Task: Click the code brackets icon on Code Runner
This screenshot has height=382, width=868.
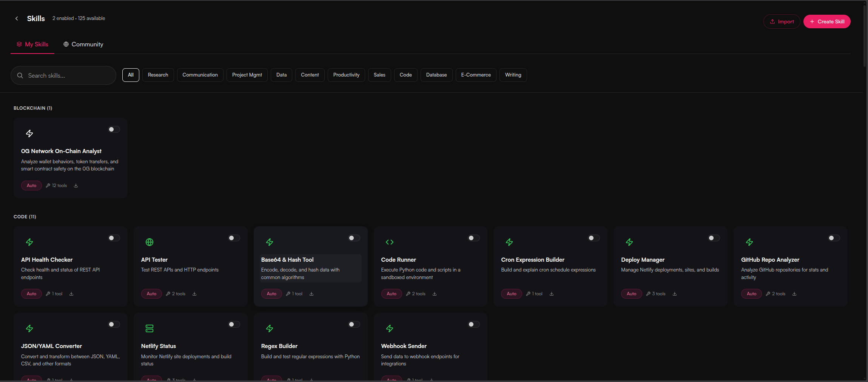Action: [x=390, y=242]
